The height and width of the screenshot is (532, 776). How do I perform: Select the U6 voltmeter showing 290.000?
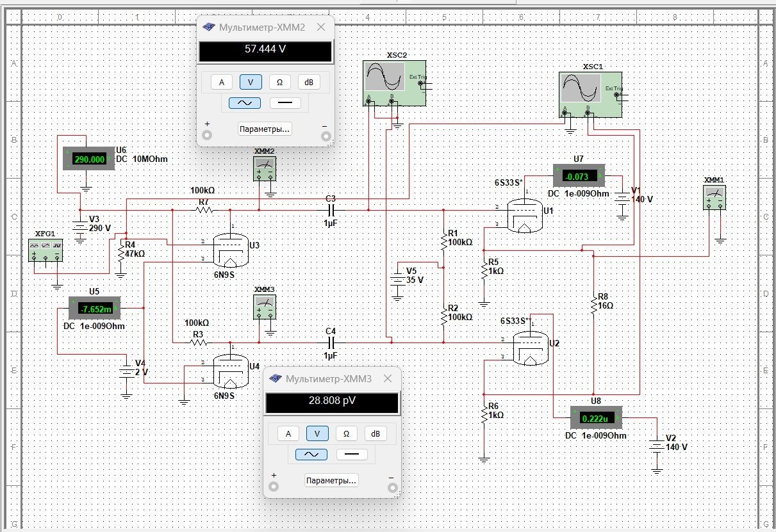click(x=87, y=159)
